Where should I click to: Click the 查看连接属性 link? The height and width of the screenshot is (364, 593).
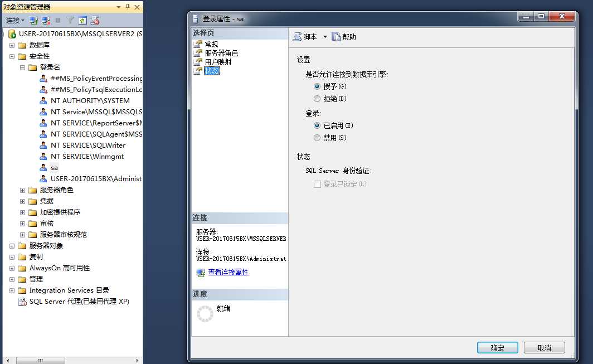[228, 272]
